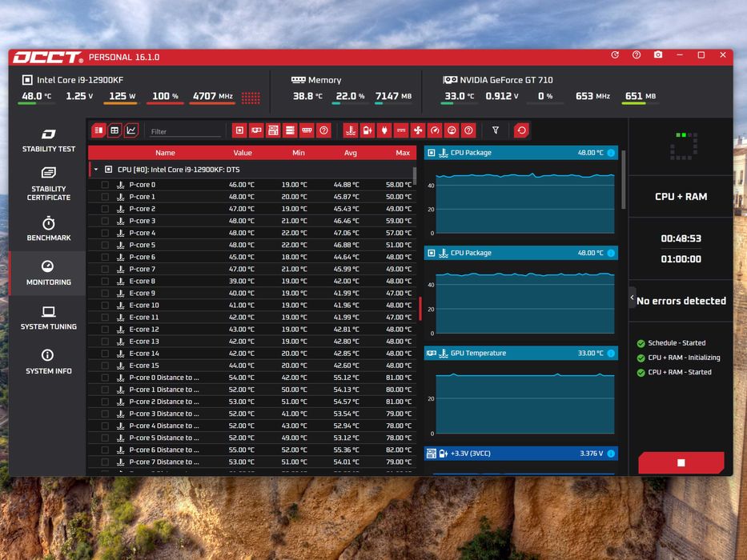The height and width of the screenshot is (560, 747).
Task: Focus the Filter text field
Action: 185,131
